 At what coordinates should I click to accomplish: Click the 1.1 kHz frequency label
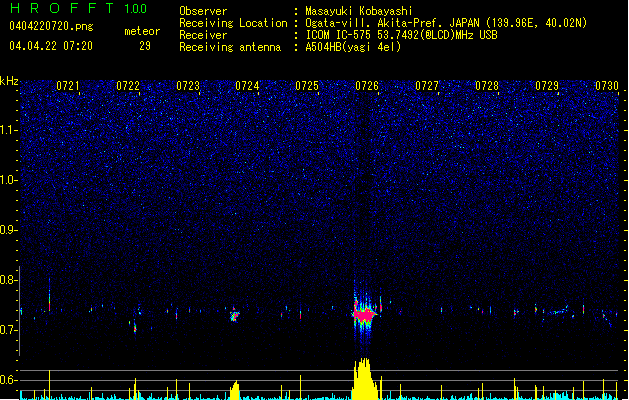pyautogui.click(x=9, y=130)
